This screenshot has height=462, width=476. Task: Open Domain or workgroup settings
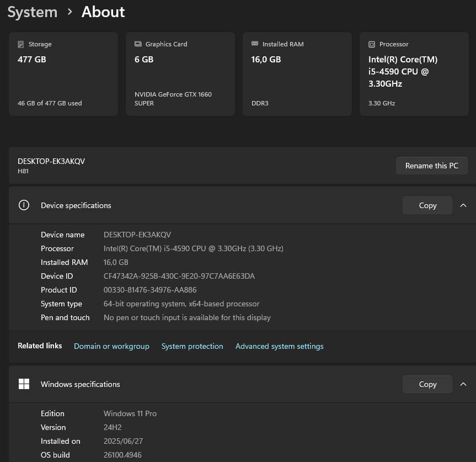(x=111, y=346)
